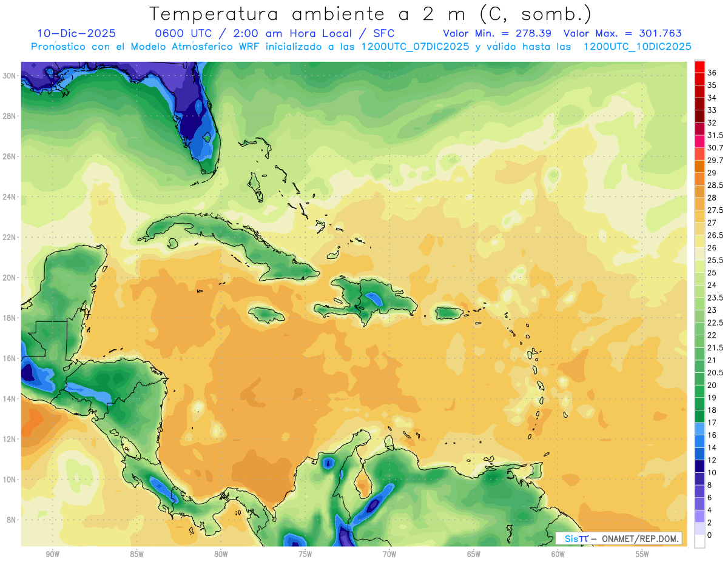Select the date label '10-Dic-2025'
Viewport: 728px width, 562px height.
[76, 33]
